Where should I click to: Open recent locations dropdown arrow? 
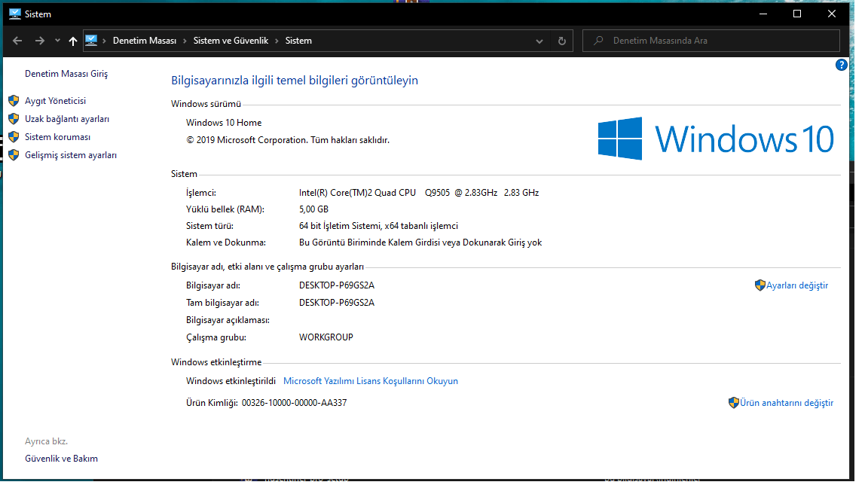[x=57, y=41]
